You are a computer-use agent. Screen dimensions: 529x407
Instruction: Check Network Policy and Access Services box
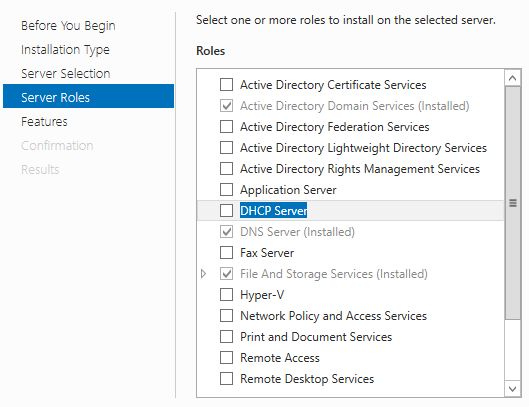pyautogui.click(x=226, y=316)
